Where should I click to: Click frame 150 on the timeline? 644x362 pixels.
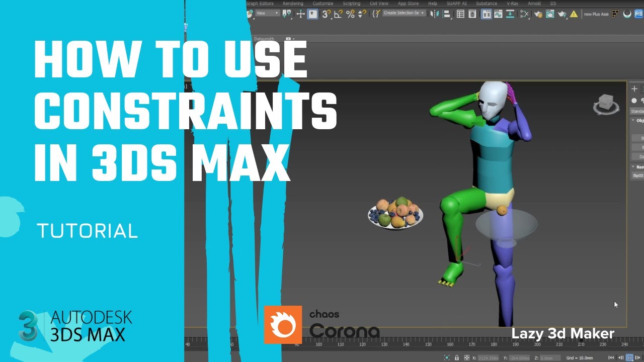[x=428, y=344]
